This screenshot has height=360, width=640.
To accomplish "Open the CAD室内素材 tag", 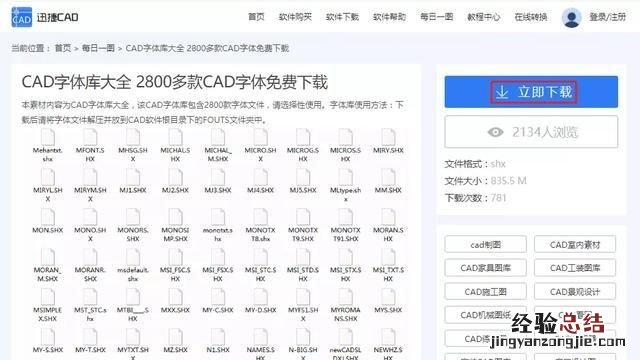I will click(575, 244).
